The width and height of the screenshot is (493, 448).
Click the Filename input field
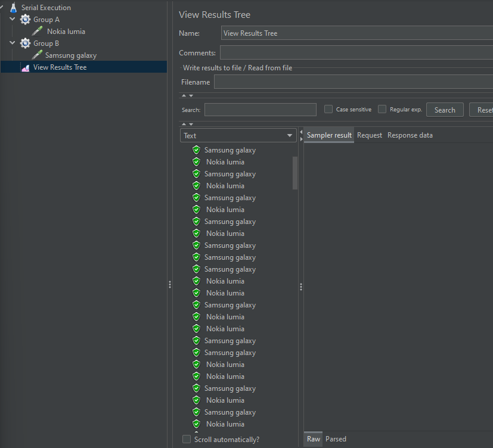tap(354, 82)
